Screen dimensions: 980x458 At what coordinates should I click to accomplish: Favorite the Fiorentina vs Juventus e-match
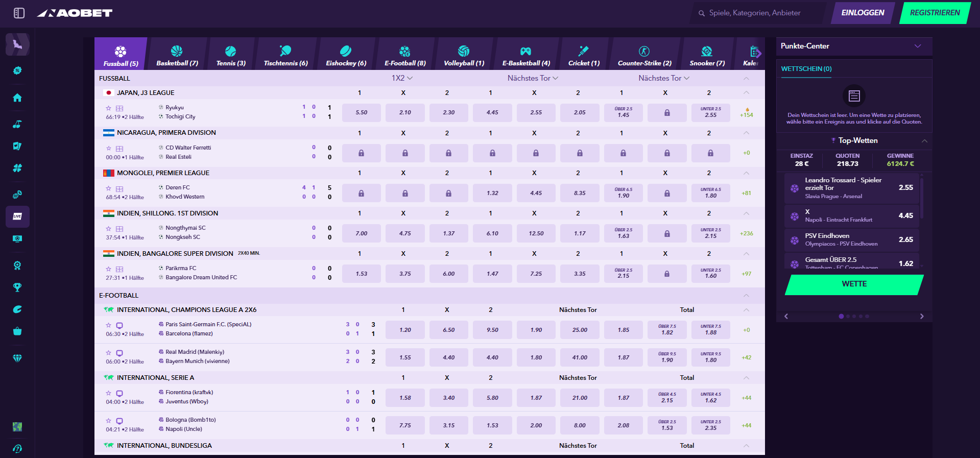click(x=108, y=393)
